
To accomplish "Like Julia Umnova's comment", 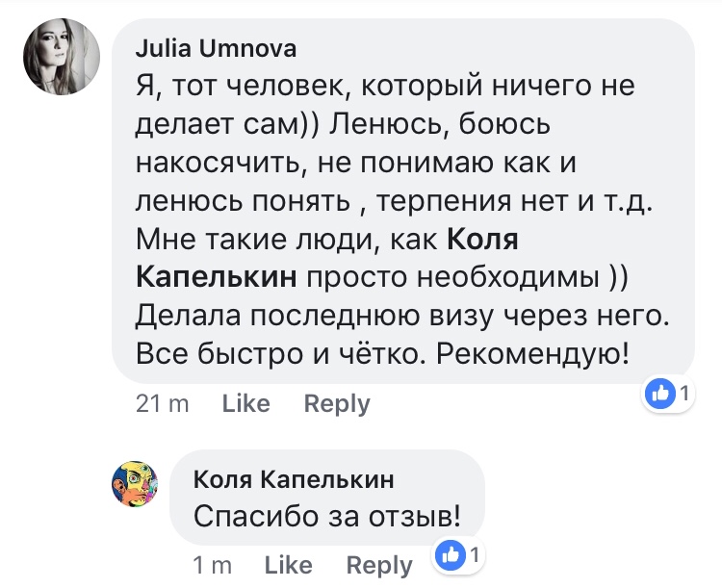I will point(245,404).
